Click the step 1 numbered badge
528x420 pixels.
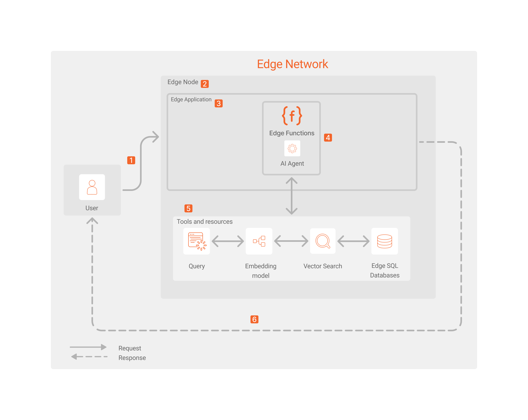point(132,159)
